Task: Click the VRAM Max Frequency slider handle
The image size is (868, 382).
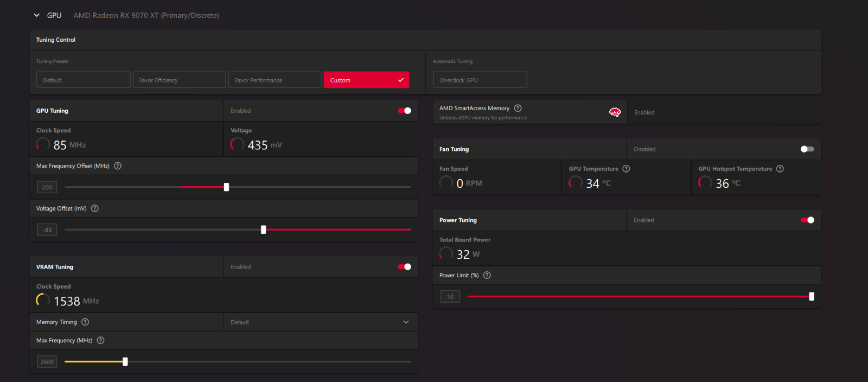Action: pos(125,361)
